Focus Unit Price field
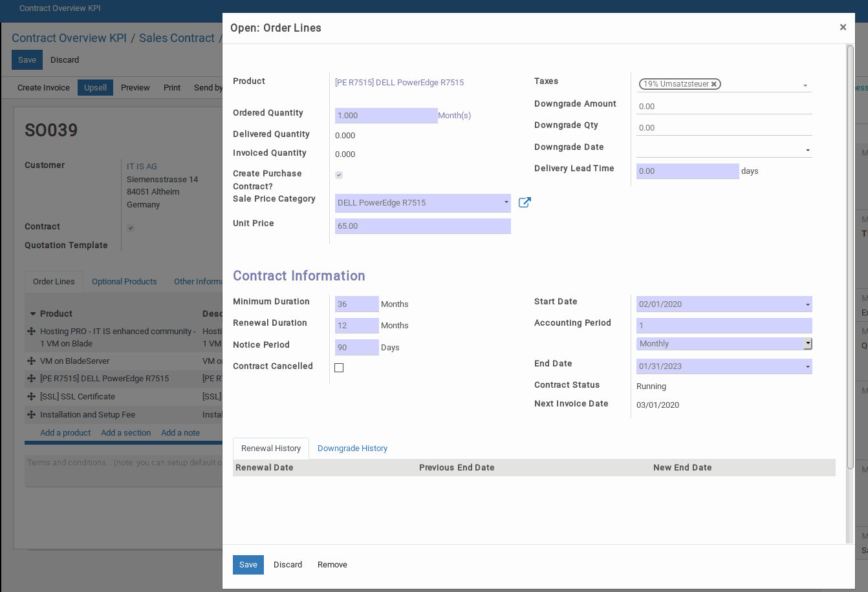 pos(423,226)
